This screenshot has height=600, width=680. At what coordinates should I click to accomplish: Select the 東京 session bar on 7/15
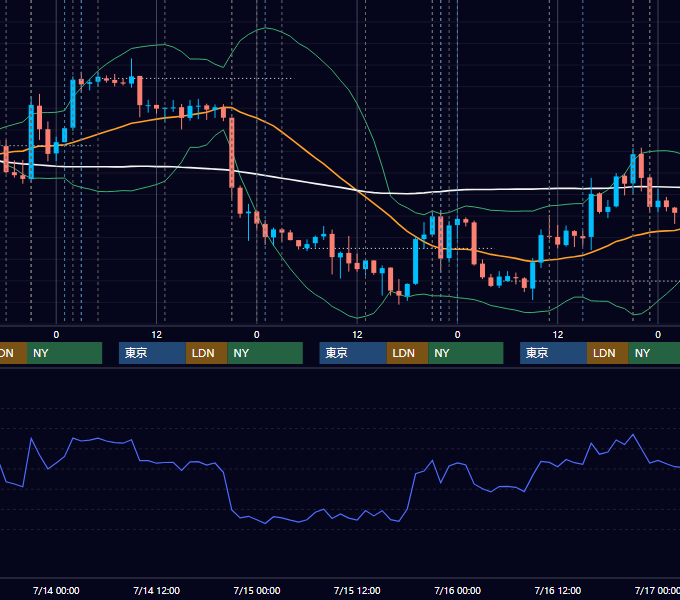[x=353, y=353]
